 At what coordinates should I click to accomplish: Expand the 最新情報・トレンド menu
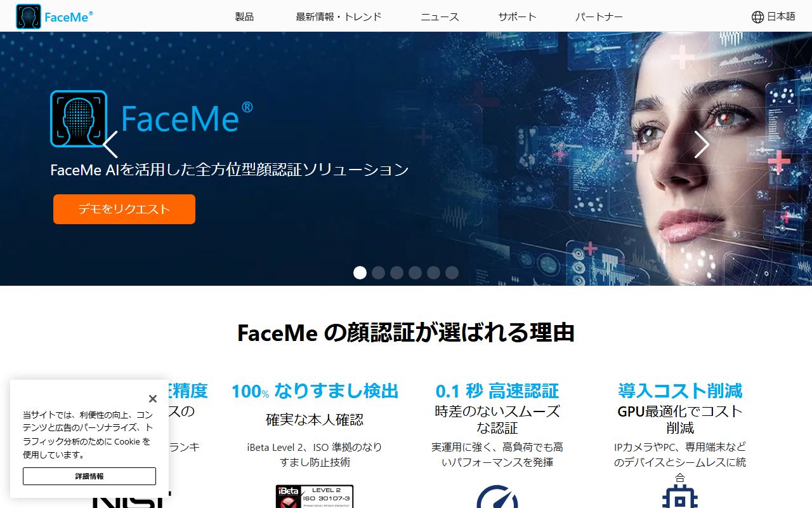pos(339,17)
